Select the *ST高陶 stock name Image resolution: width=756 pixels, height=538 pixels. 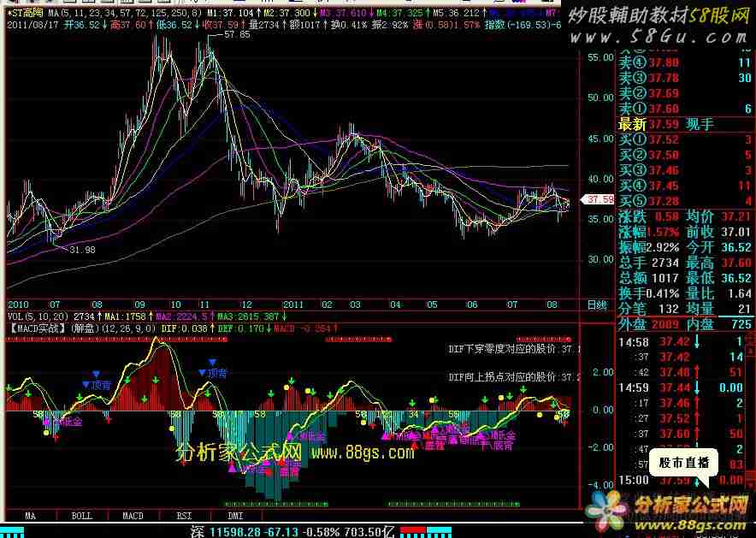25,13
